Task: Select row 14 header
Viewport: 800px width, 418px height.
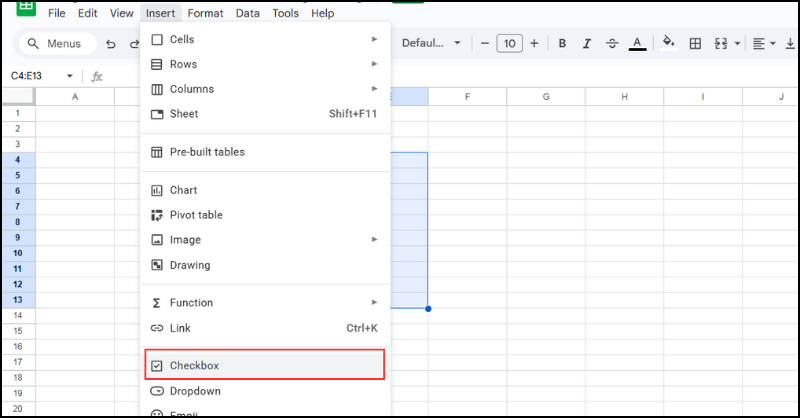Action: tap(18, 315)
